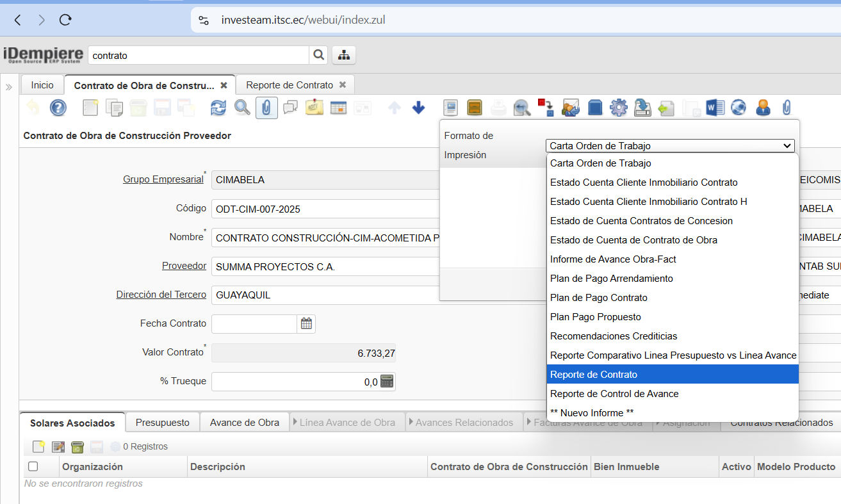Click the Word document export icon
841x504 pixels.
pyautogui.click(x=715, y=108)
